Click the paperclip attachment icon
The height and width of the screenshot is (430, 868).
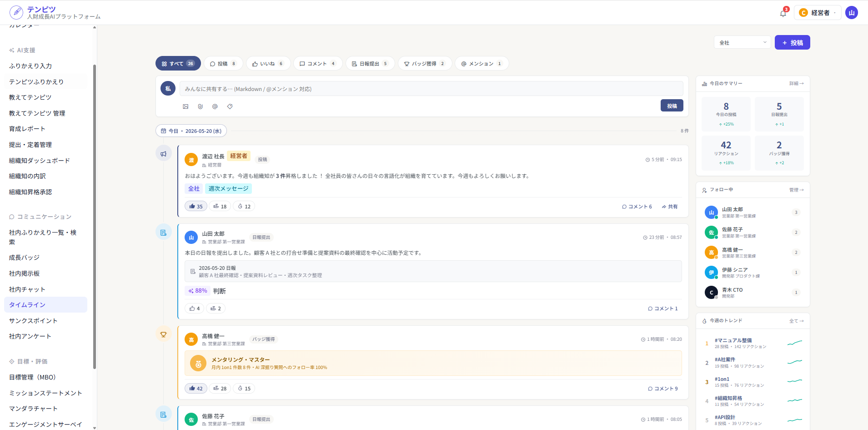coord(200,106)
